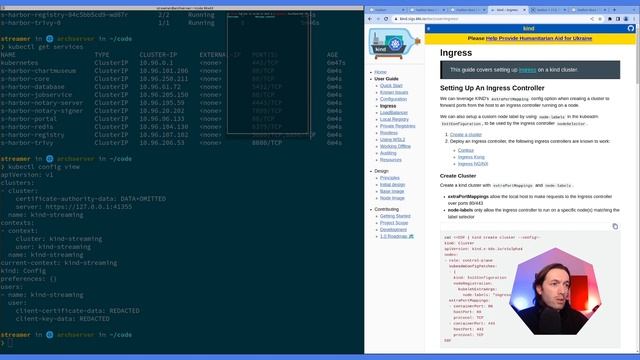Image resolution: width=640 pixels, height=360 pixels.
Task: Click the kind ship-in-bottle logo
Action: tap(394, 43)
